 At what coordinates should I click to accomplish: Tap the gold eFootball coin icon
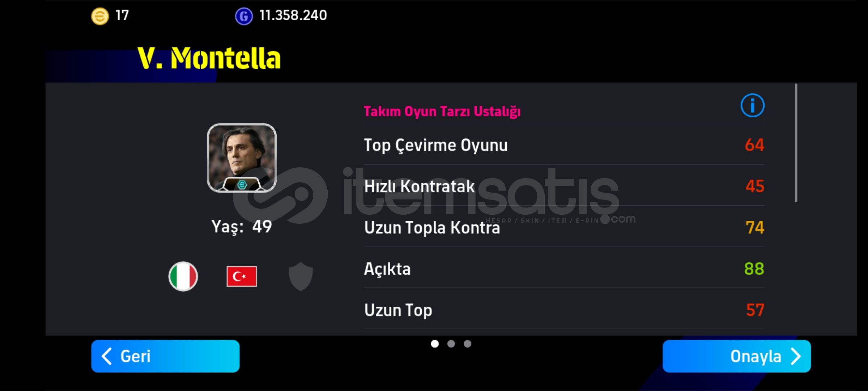click(x=100, y=16)
